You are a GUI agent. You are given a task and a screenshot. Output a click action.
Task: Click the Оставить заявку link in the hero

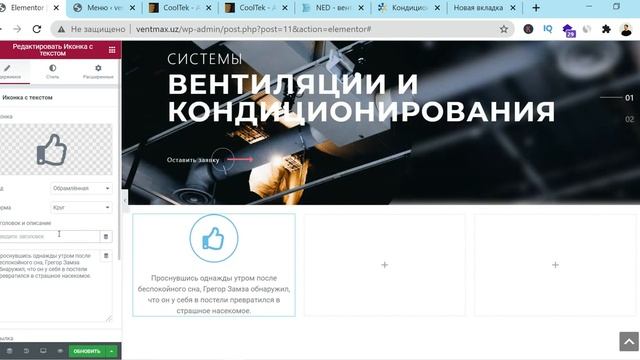point(193,160)
